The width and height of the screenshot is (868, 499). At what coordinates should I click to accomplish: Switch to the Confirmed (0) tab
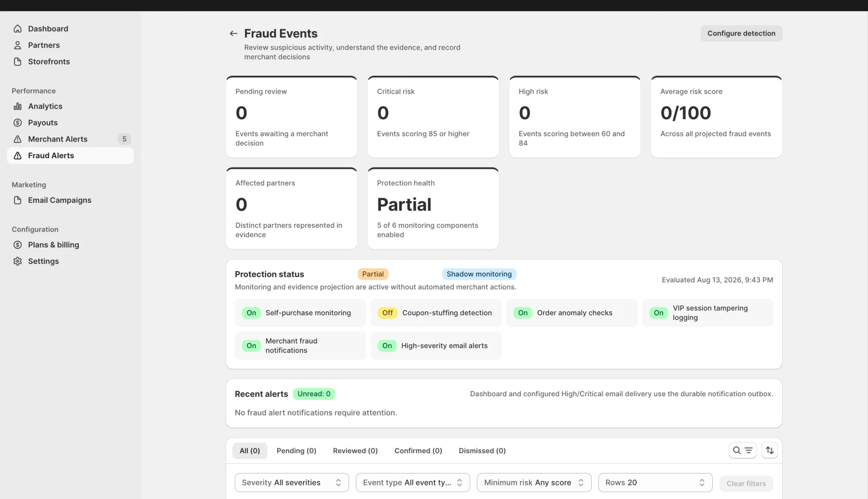pyautogui.click(x=418, y=451)
